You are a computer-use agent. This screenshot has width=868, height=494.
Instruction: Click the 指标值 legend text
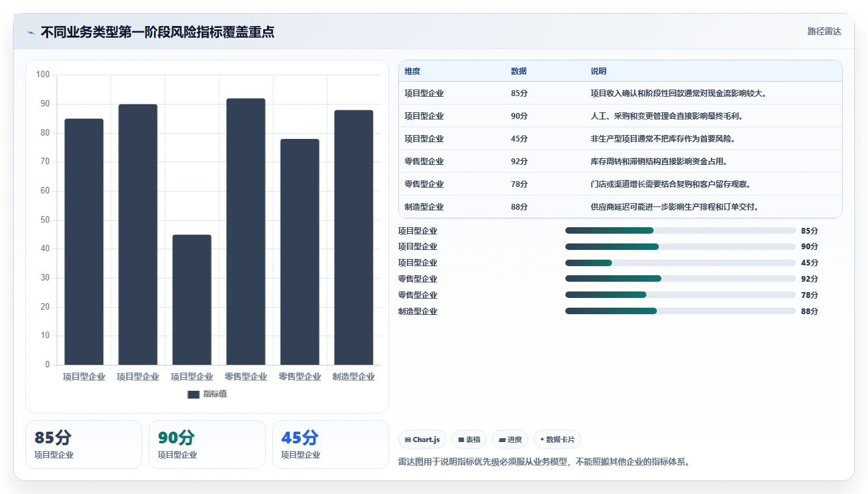click(x=214, y=394)
